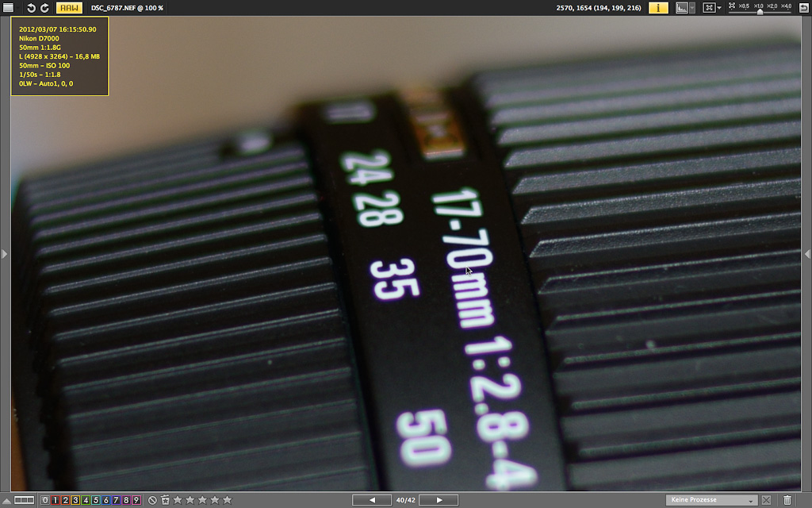Expand the right side panel arrow
The width and height of the screenshot is (812, 508).
coord(807,254)
